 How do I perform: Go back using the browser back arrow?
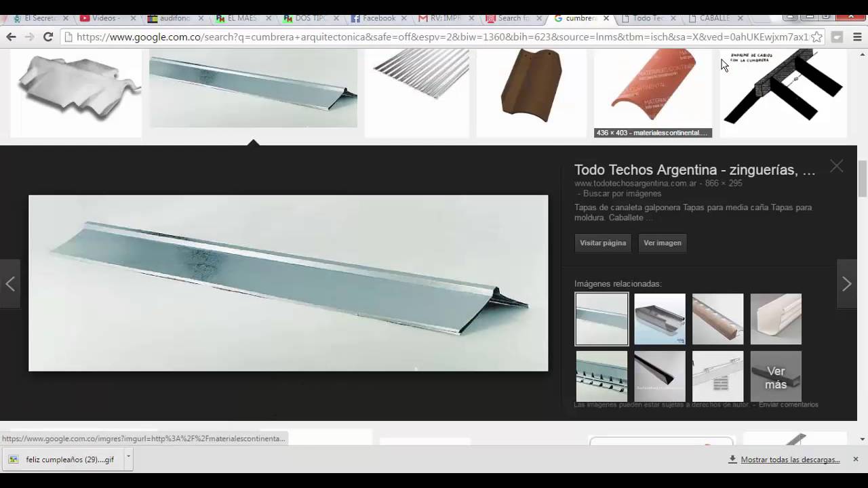point(11,37)
